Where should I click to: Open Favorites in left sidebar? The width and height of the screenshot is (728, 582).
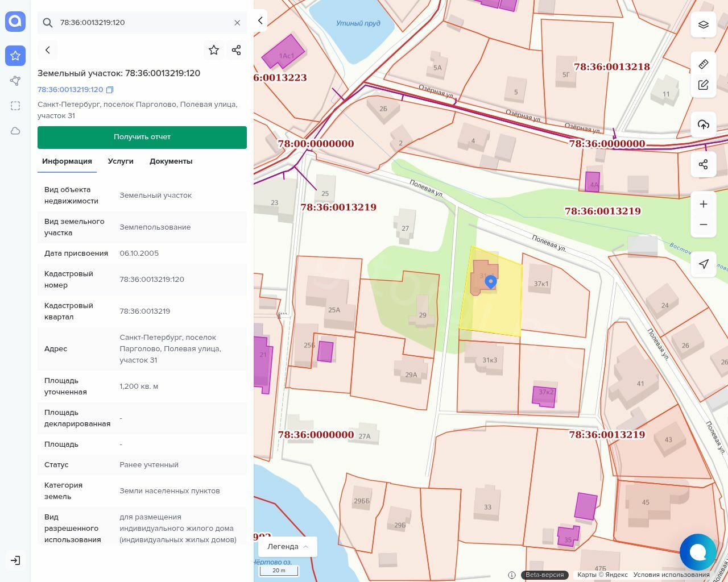coord(15,56)
